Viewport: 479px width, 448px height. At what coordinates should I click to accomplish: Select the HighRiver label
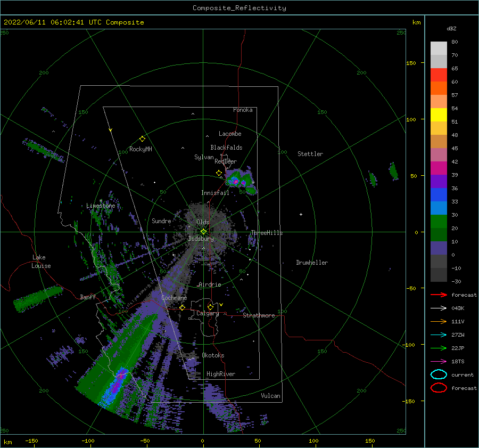[221, 374]
